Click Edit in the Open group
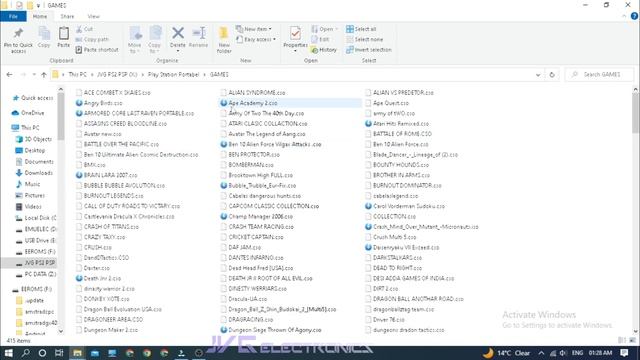Screen dimensions: 640x360 coord(320,40)
